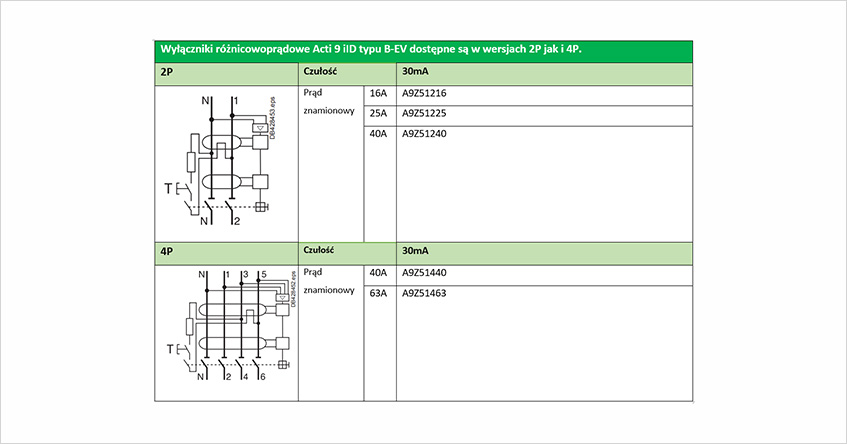Click 30mA value in the 2P header

[x=415, y=71]
